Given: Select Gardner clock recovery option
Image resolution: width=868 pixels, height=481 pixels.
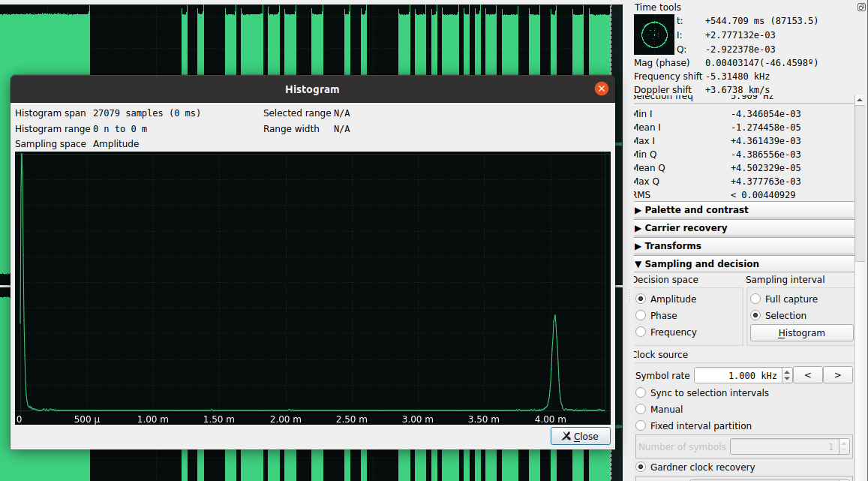Looking at the screenshot, I should point(641,467).
